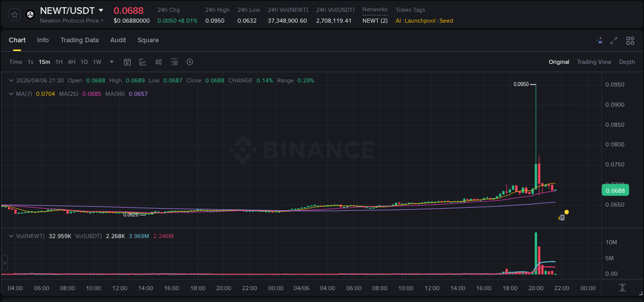The height and width of the screenshot is (302, 644).
Task: Select the 1D interval
Action: point(84,62)
